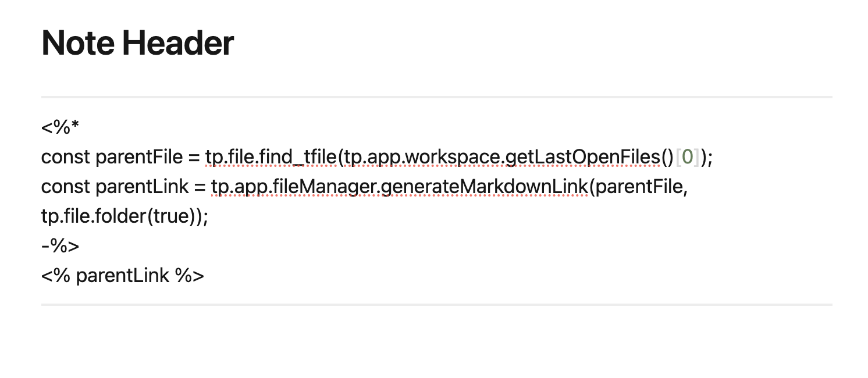Click the "tp.file.folder(true));" line
The image size is (868, 378).
(x=124, y=217)
